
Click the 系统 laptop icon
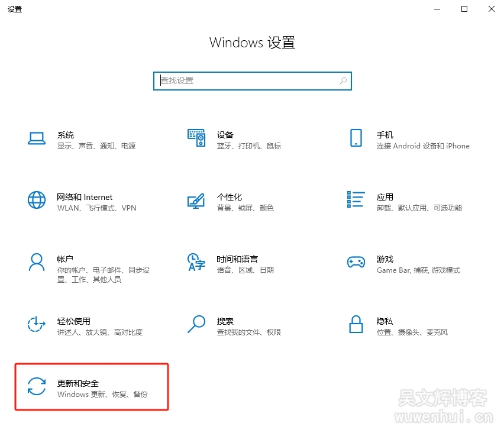(37, 138)
